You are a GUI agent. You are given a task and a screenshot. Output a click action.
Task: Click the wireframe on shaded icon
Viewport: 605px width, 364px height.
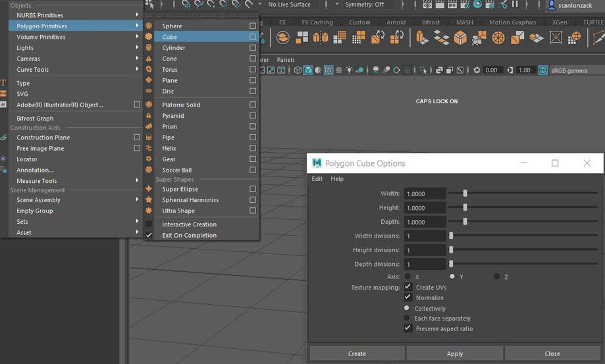329,70
